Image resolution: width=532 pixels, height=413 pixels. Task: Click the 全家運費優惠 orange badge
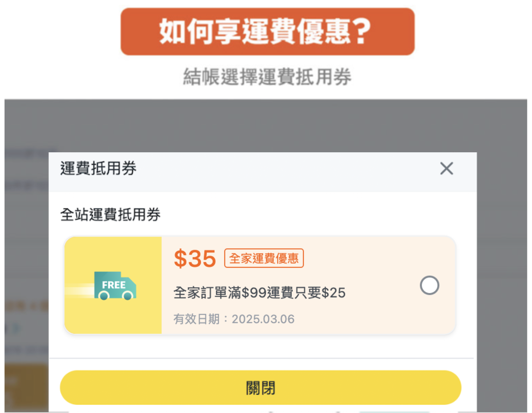click(x=264, y=258)
